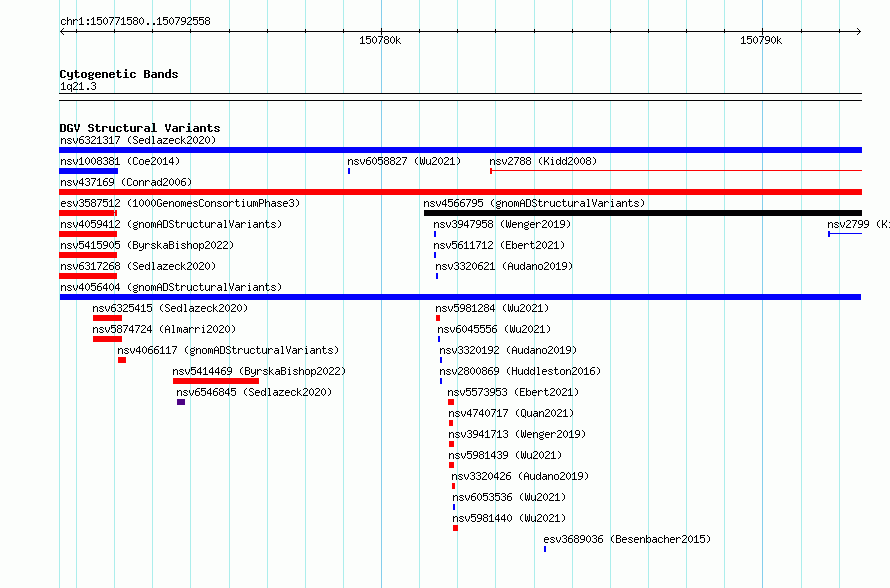890x588 pixels.
Task: Open nsv2788 (Kidd2008) variant
Action: click(543, 161)
